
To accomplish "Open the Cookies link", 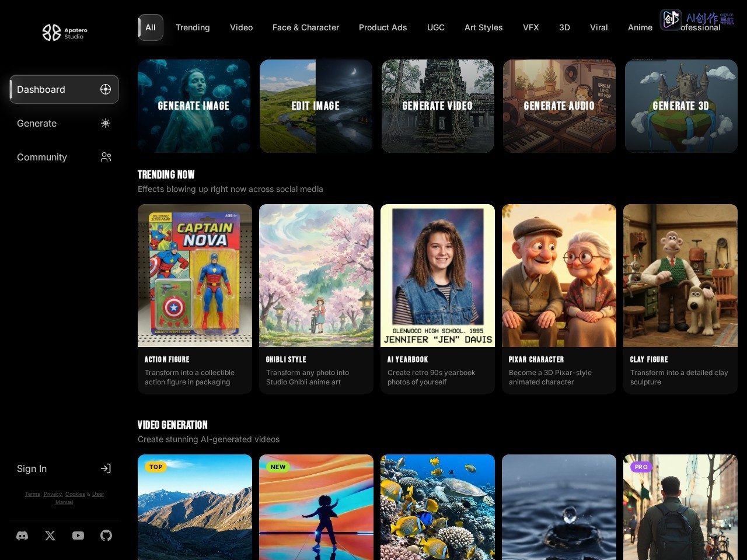I will (x=75, y=494).
